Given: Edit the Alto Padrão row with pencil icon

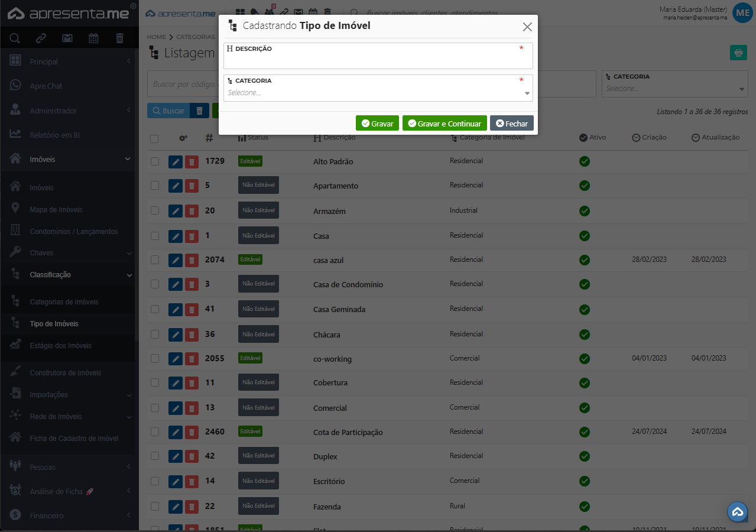Looking at the screenshot, I should (x=176, y=162).
